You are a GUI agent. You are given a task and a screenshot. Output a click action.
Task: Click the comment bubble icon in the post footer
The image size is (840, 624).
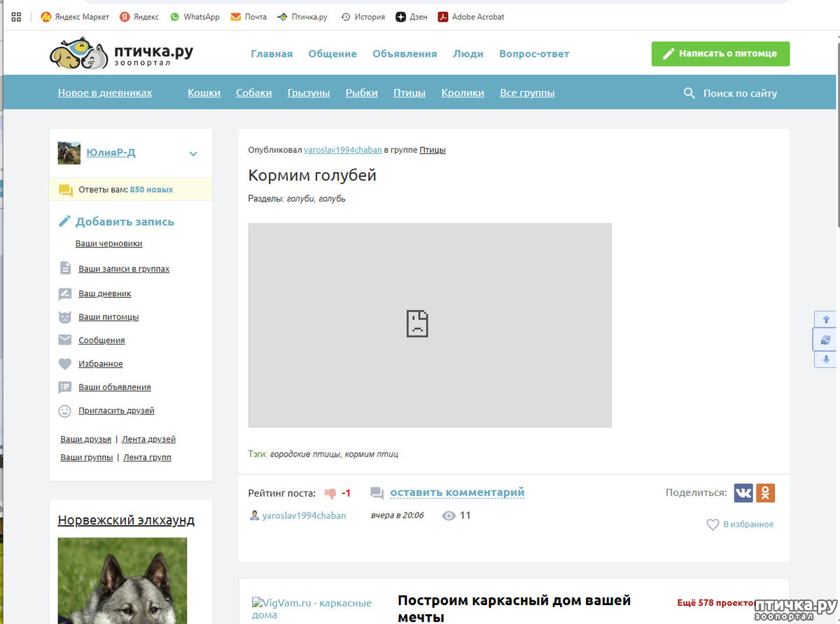377,493
